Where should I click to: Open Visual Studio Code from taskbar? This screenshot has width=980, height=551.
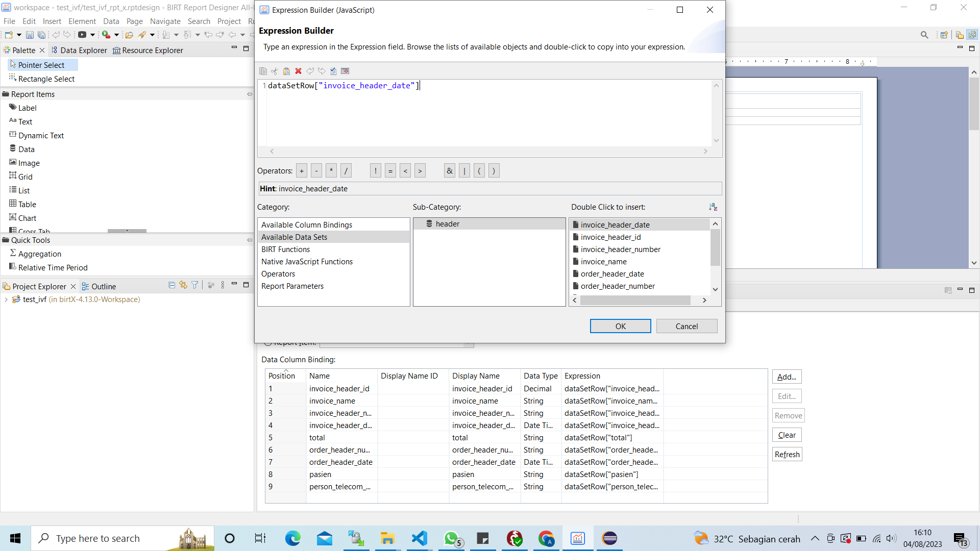[420, 538]
